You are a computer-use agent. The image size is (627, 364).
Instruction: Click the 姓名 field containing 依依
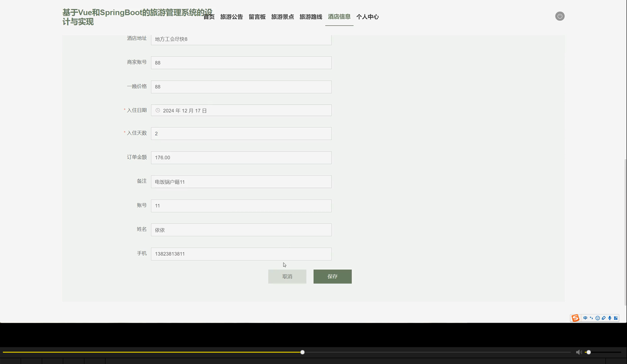click(x=241, y=230)
